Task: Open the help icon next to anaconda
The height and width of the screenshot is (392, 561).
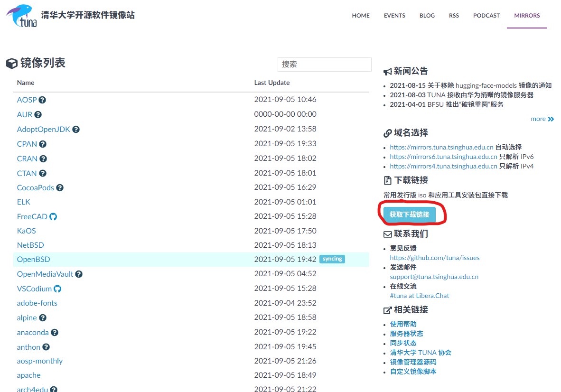Action: tap(55, 333)
